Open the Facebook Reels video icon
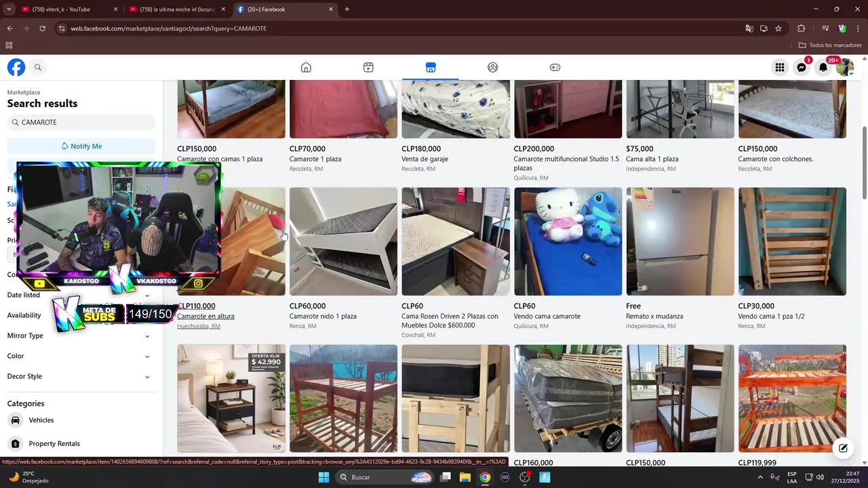This screenshot has width=868, height=488. pos(368,67)
